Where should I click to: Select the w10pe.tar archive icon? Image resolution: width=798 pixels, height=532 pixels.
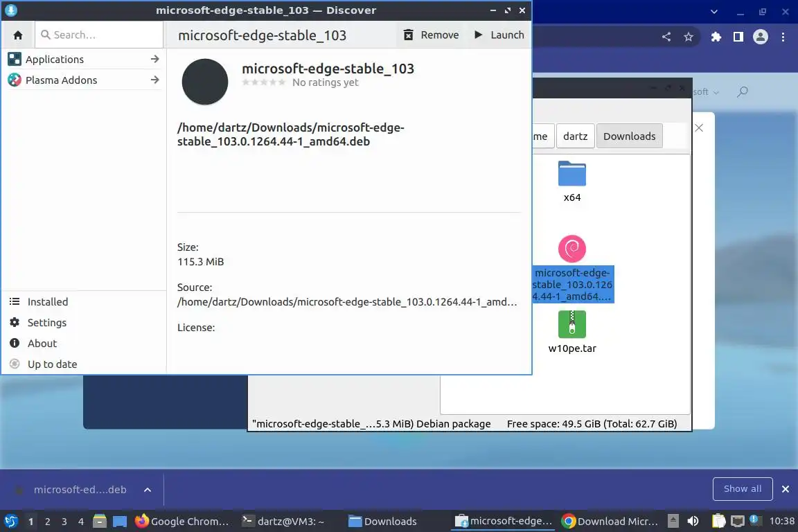572,324
